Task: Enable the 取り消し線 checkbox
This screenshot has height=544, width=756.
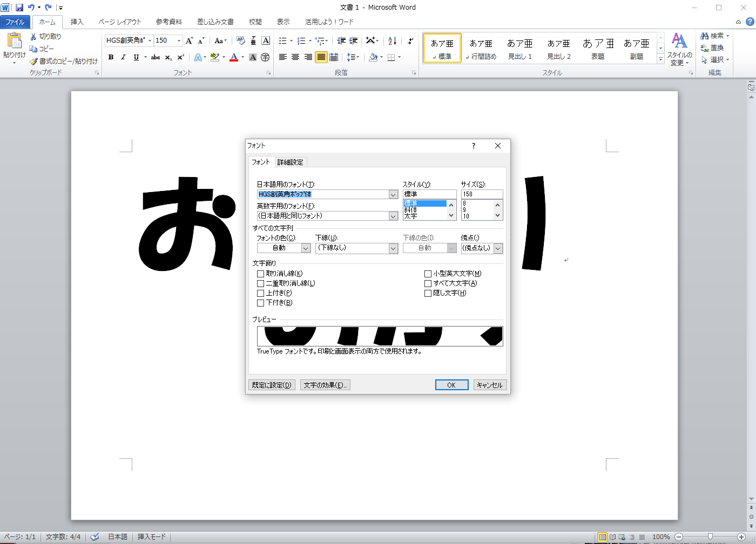Action: tap(260, 274)
